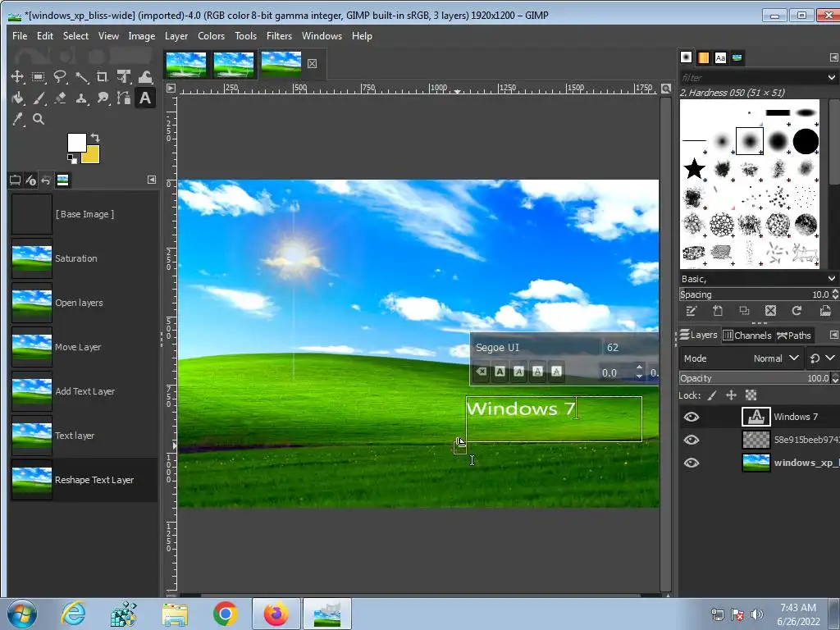Expand the Basic brush tag dropdown
This screenshot has width=840, height=630.
point(832,279)
